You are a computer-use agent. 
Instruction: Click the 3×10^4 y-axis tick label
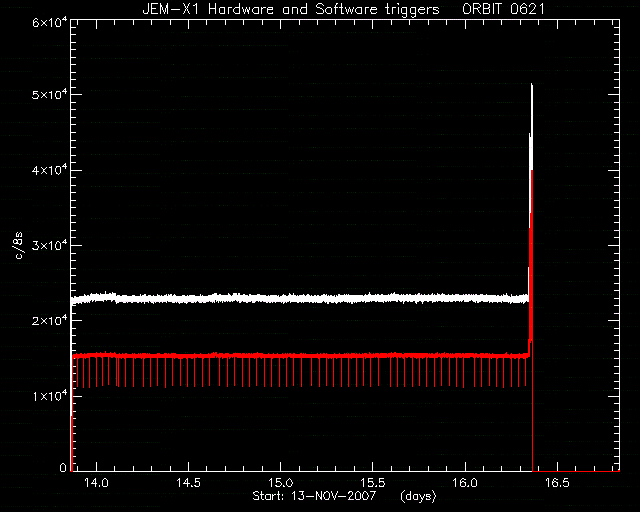tap(50, 245)
